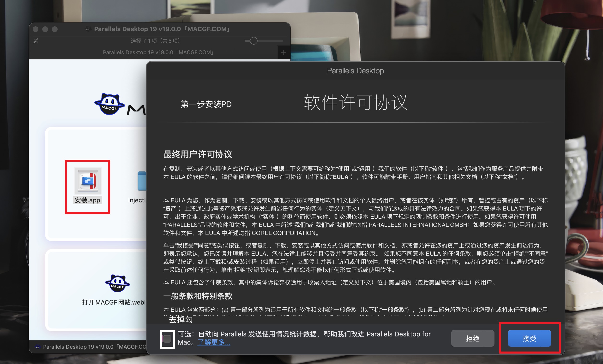Click the + new tab icon in Finder
Image resolution: width=603 pixels, height=364 pixels.
click(x=283, y=52)
